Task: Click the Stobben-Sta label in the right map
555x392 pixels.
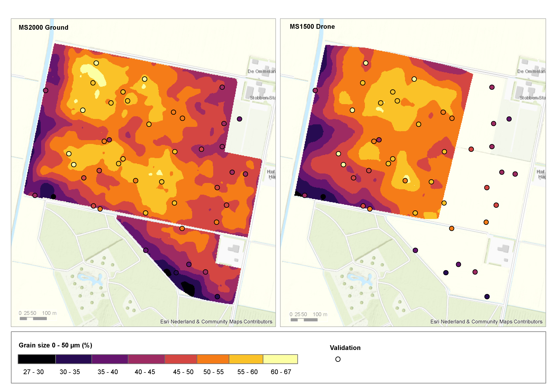Action: pyautogui.click(x=532, y=98)
